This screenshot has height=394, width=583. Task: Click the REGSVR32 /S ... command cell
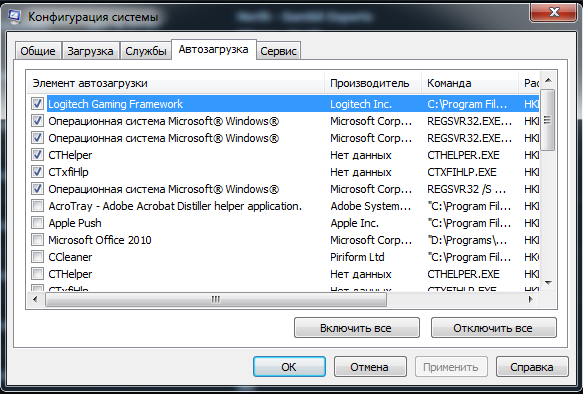(x=467, y=189)
